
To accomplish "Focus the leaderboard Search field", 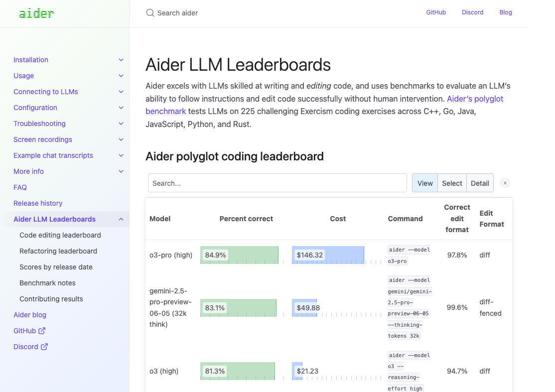I will 277,183.
